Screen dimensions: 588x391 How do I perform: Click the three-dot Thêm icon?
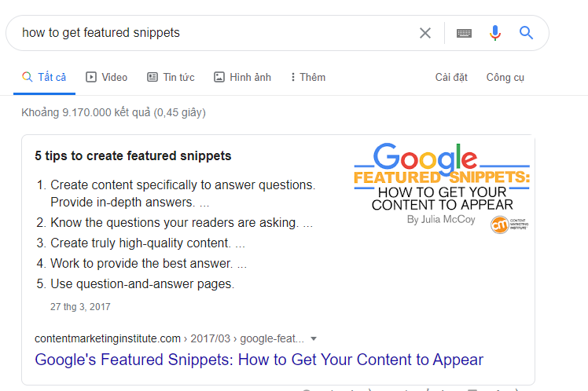pyautogui.click(x=292, y=77)
